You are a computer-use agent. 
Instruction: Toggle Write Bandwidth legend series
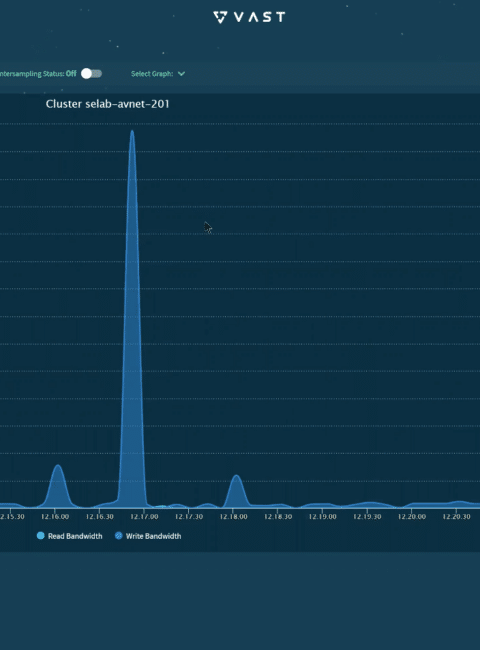(x=148, y=536)
